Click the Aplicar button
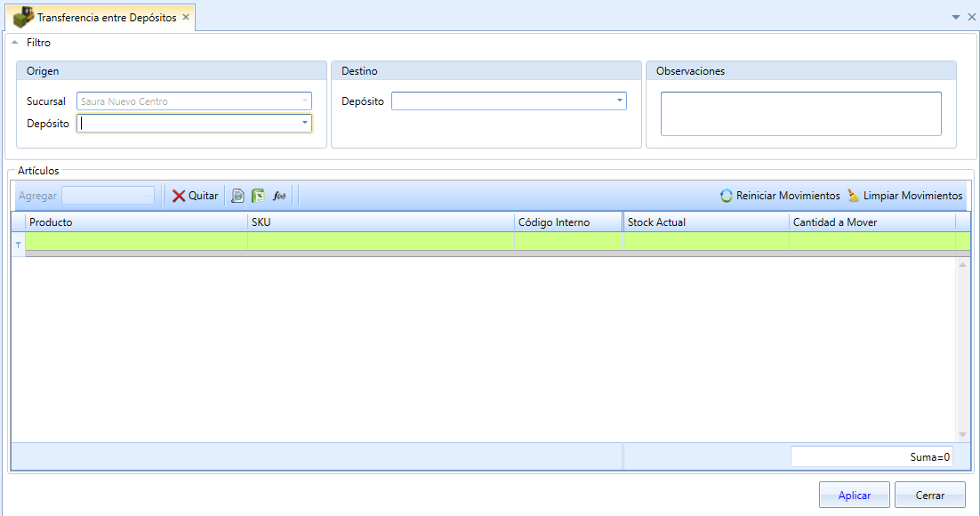This screenshot has height=516, width=980. click(854, 495)
